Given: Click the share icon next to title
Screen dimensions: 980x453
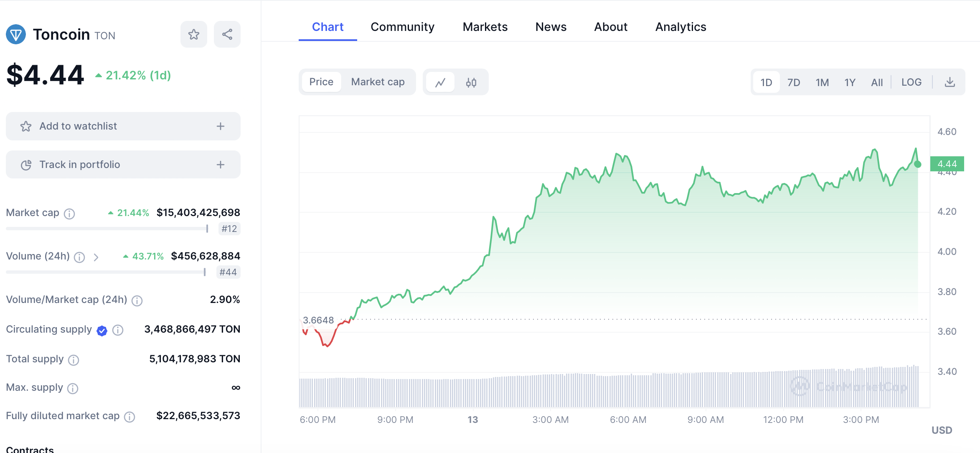Looking at the screenshot, I should 227,34.
